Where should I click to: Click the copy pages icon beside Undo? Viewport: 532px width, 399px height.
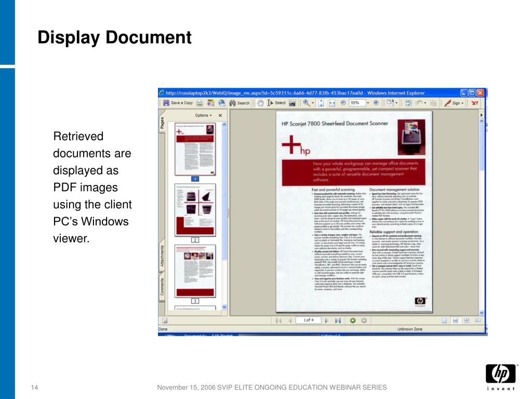click(x=433, y=103)
